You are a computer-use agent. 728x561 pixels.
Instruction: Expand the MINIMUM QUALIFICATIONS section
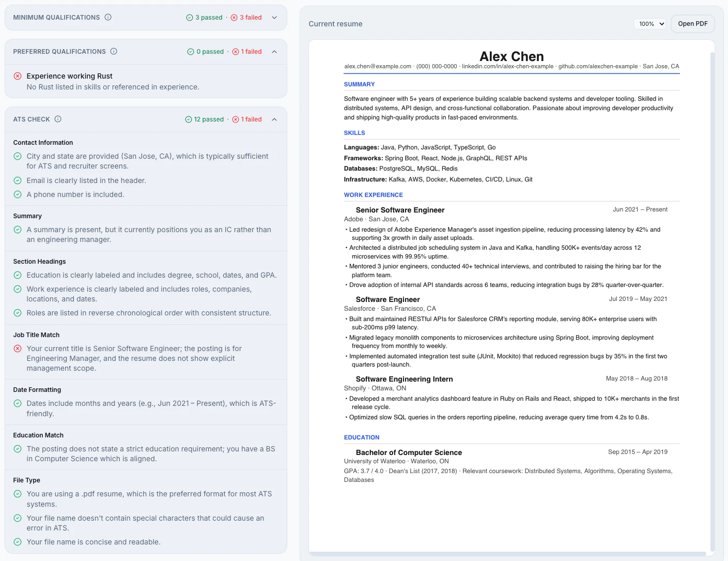(x=274, y=17)
